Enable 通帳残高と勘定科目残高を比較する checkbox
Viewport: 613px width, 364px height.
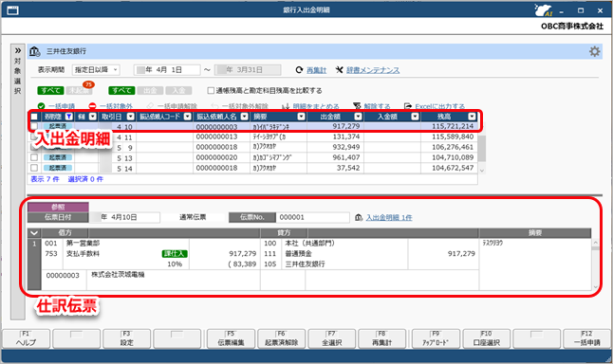(x=211, y=91)
